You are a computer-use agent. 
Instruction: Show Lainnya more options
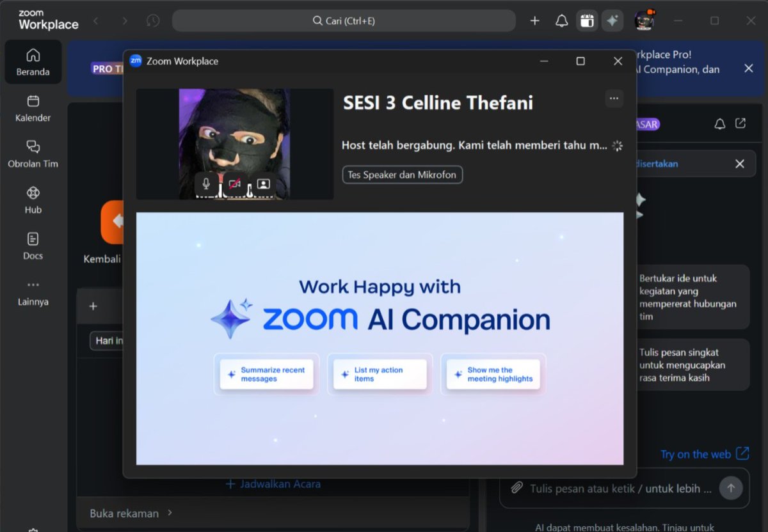click(33, 293)
